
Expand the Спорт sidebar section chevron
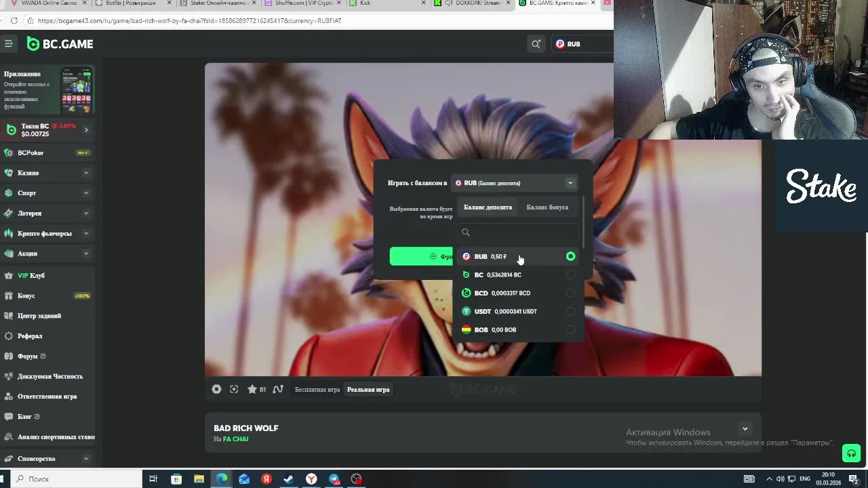(86, 193)
